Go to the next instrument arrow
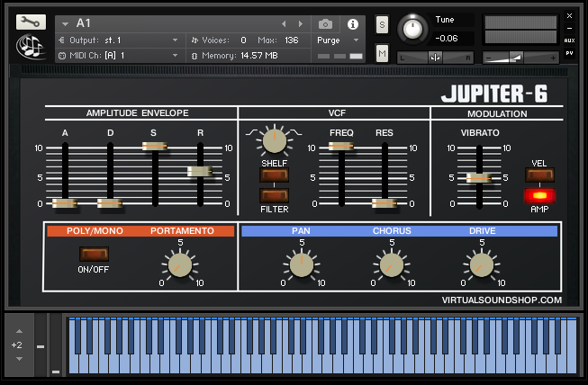The width and height of the screenshot is (588, 385). coord(301,23)
